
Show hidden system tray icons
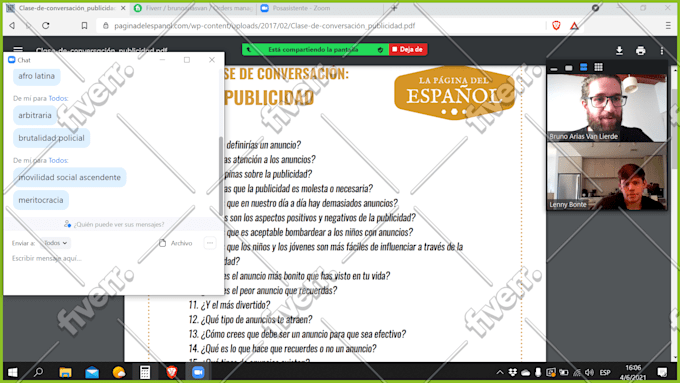pyautogui.click(x=500, y=372)
